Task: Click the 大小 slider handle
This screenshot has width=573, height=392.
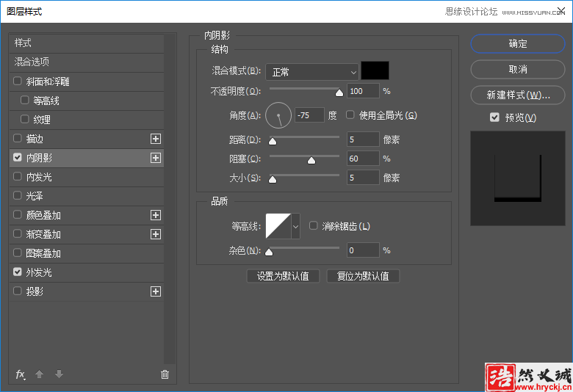Action: click(x=273, y=179)
